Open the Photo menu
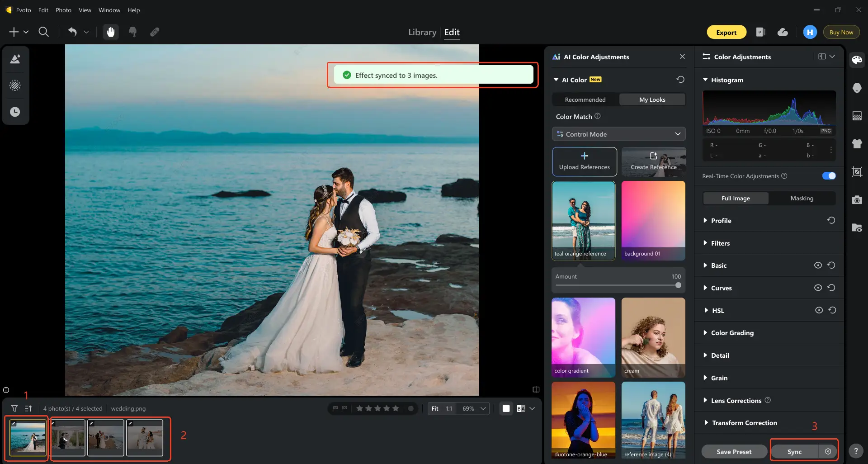The width and height of the screenshot is (868, 464). coord(63,10)
